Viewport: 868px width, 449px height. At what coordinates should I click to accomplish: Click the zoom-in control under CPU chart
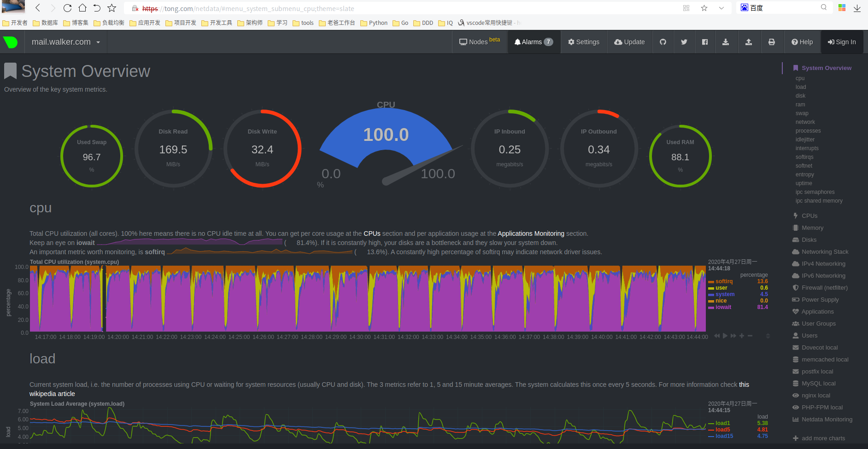[x=742, y=336]
